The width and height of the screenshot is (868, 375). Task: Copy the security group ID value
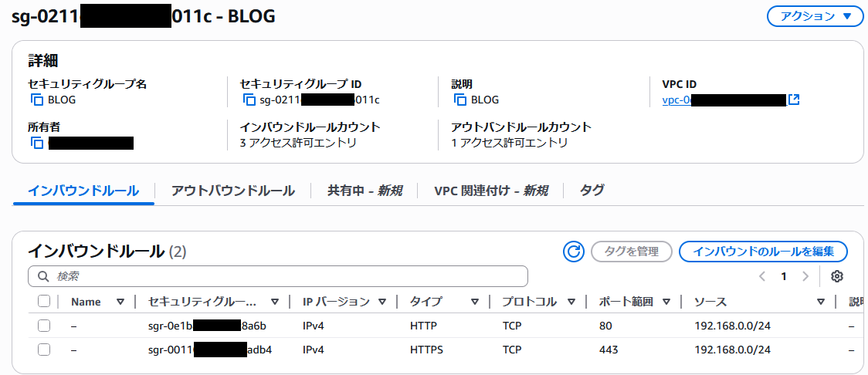pyautogui.click(x=249, y=100)
